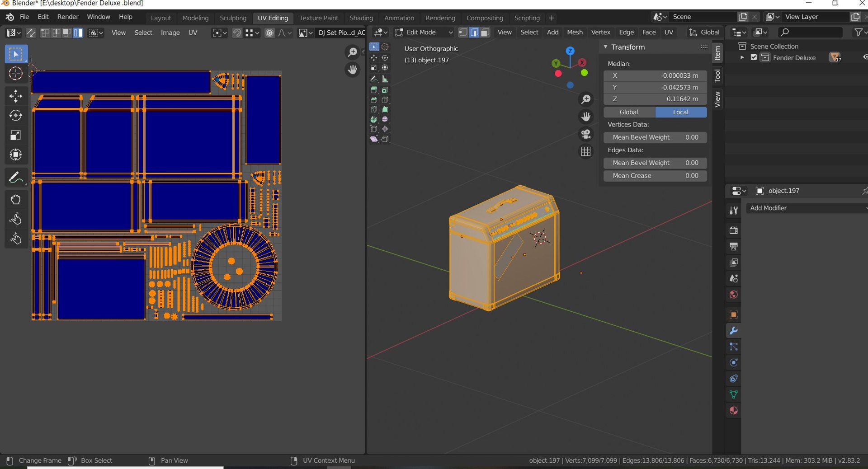Select the Annotate tool in UV editor
The height and width of the screenshot is (469, 868).
[x=15, y=178]
